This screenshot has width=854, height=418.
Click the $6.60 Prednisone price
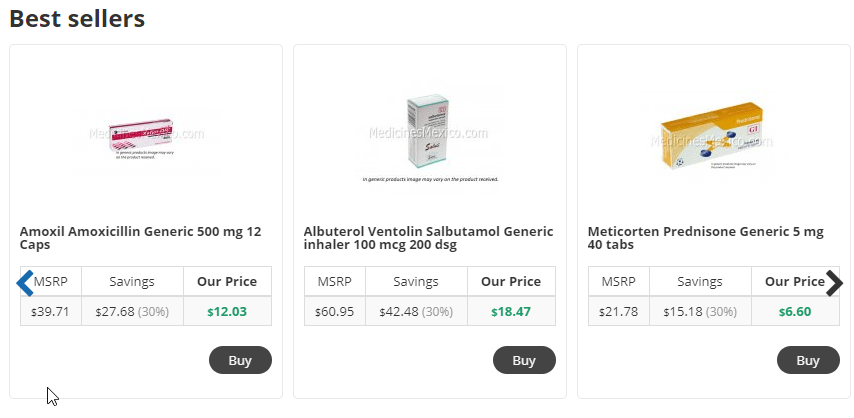[795, 312]
